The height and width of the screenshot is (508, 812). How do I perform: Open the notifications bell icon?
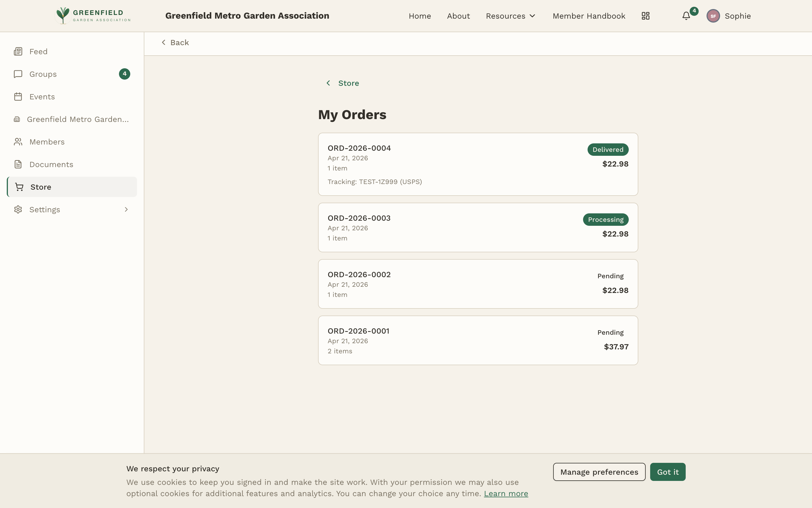tap(686, 16)
